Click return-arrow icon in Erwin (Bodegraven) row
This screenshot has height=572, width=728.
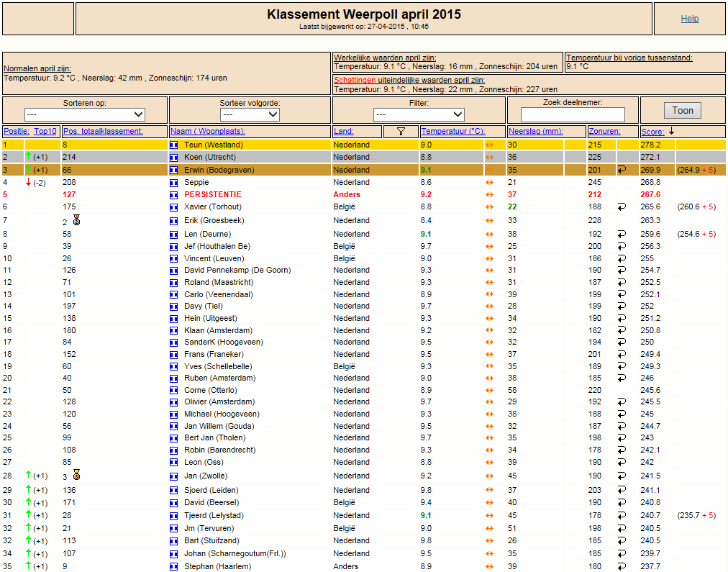click(622, 170)
